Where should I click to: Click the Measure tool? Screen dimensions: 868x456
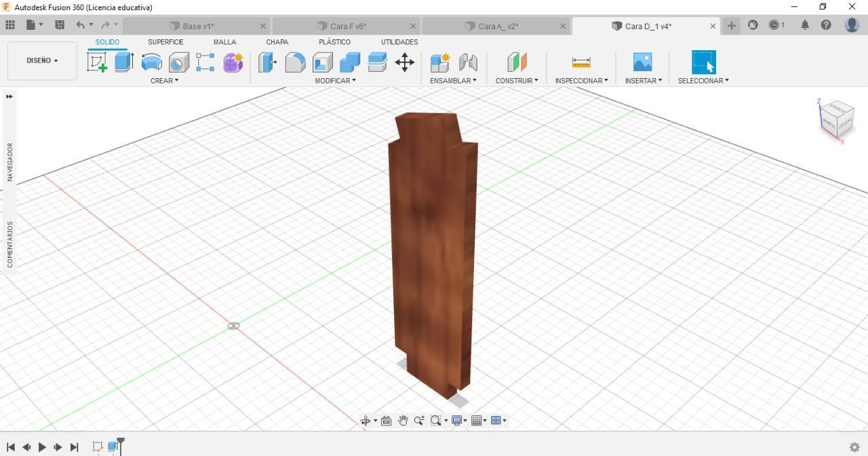tap(581, 62)
